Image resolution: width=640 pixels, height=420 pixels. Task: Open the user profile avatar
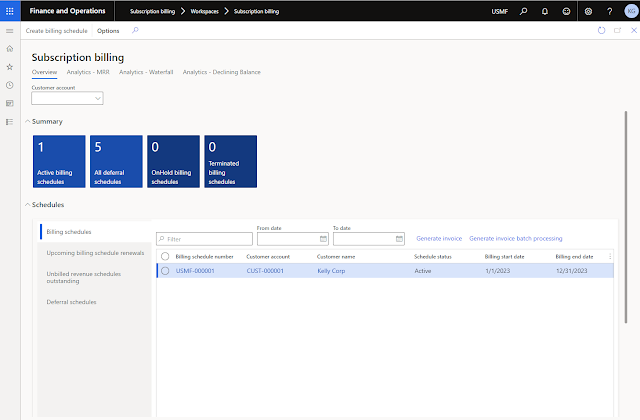click(631, 11)
